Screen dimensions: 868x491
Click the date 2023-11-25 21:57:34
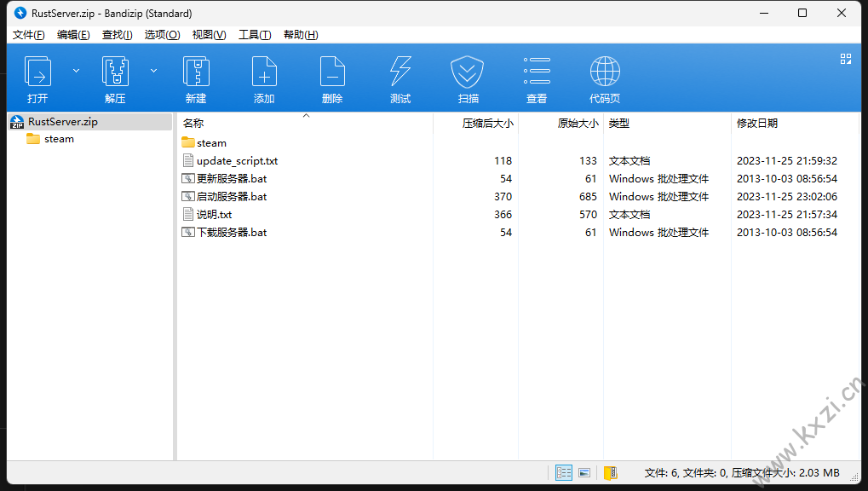[x=786, y=215]
